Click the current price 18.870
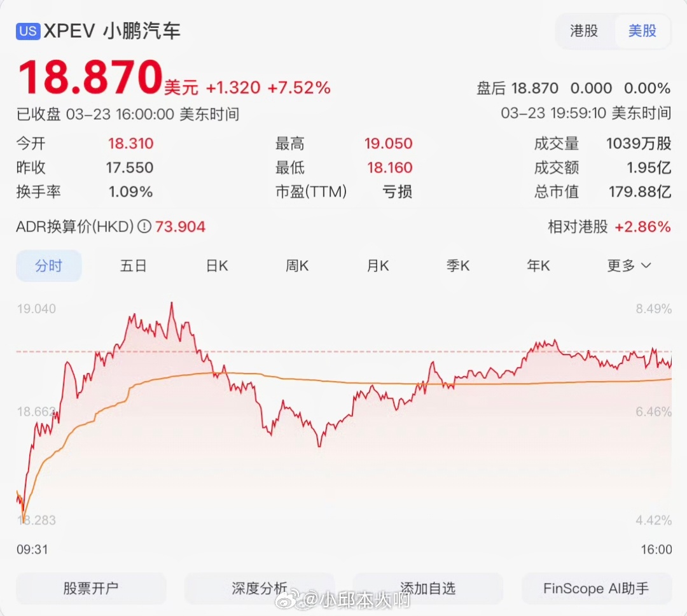Viewport: 687px width, 616px height. pos(90,77)
